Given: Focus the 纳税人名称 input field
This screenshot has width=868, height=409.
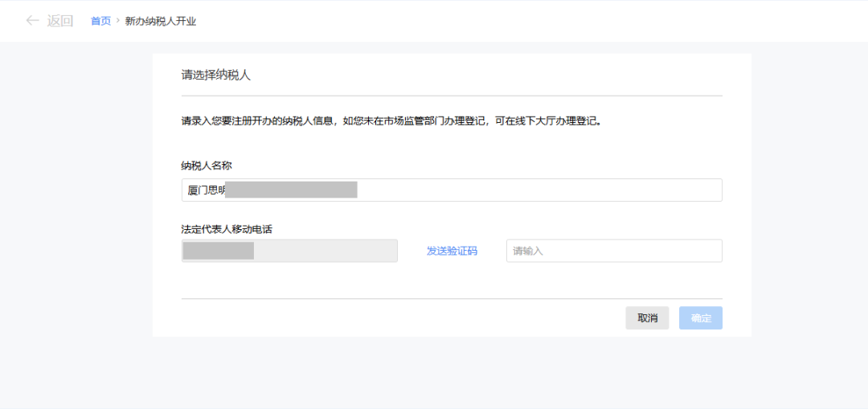Looking at the screenshot, I should pyautogui.click(x=452, y=190).
